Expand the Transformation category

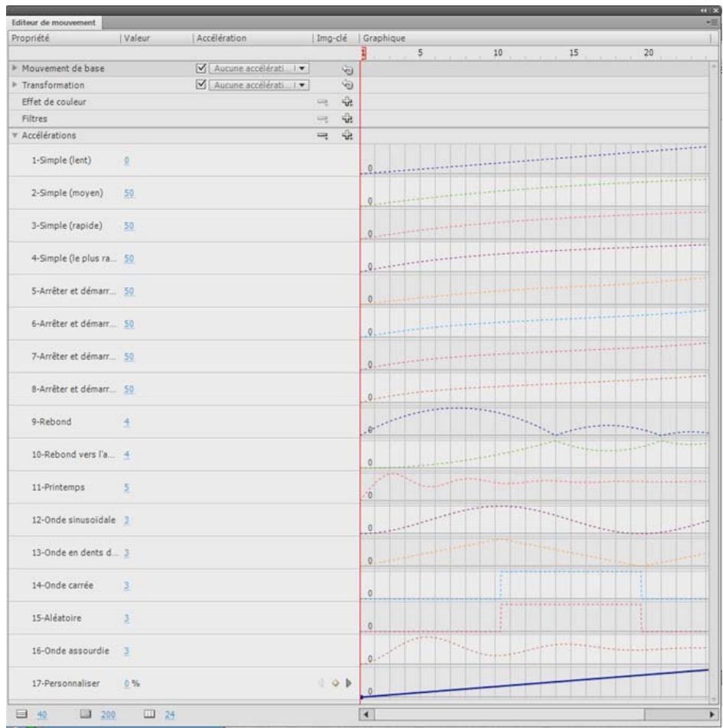point(15,85)
